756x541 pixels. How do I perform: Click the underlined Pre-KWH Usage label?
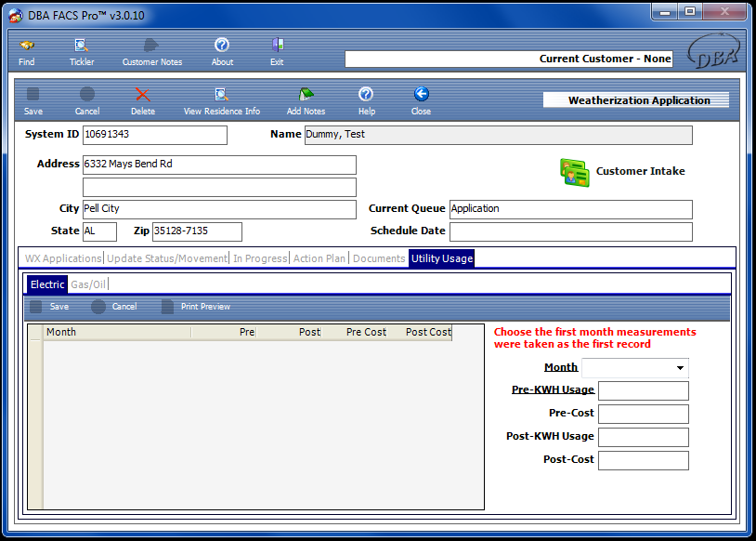[x=553, y=389]
